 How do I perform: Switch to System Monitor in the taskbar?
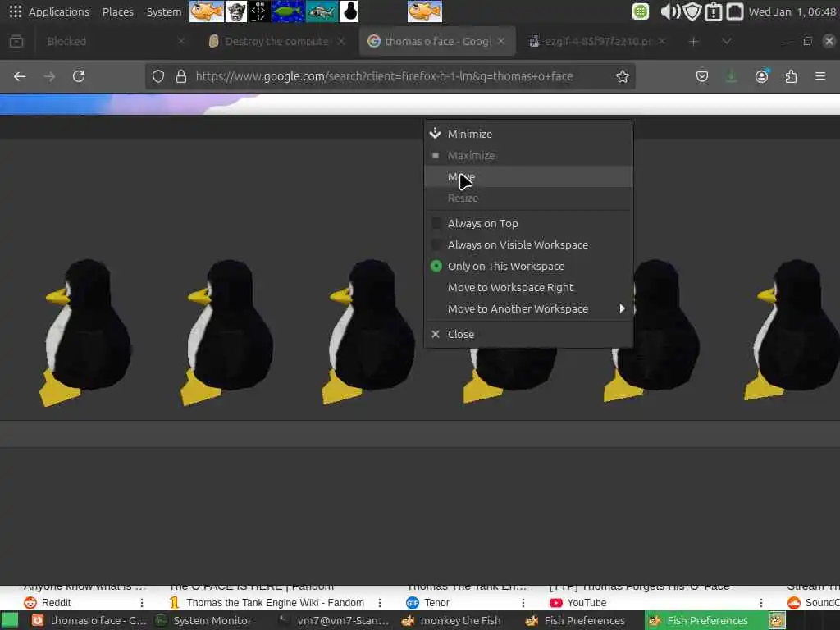[x=204, y=620]
